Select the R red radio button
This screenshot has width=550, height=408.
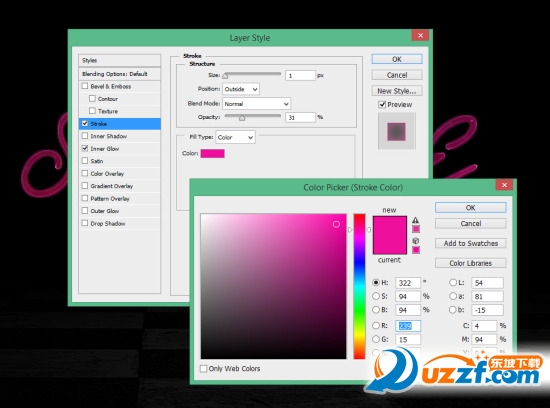point(376,326)
